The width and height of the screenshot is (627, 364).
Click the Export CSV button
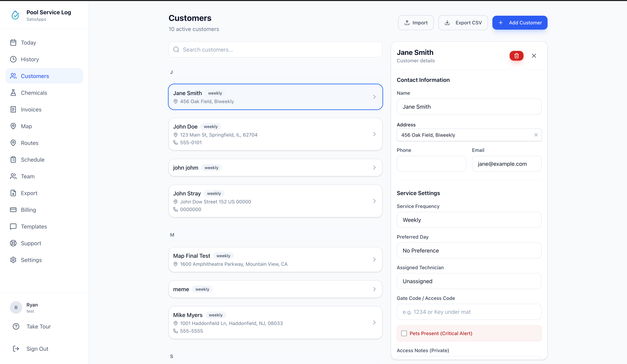coord(463,23)
